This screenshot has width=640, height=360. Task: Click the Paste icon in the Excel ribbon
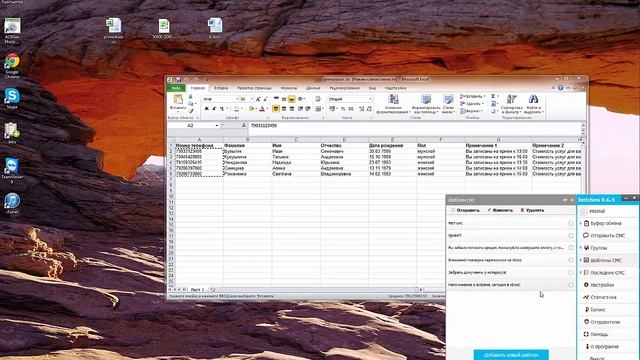[x=178, y=100]
